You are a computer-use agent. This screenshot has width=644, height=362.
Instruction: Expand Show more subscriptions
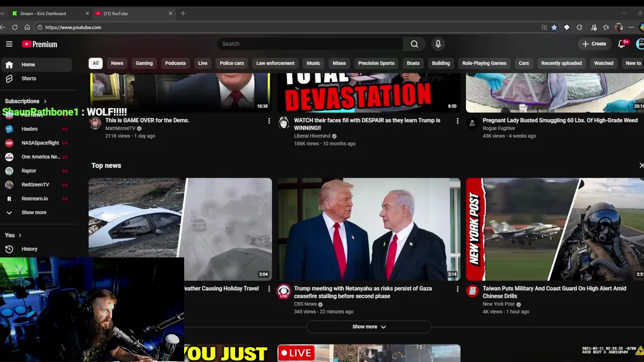click(x=36, y=212)
